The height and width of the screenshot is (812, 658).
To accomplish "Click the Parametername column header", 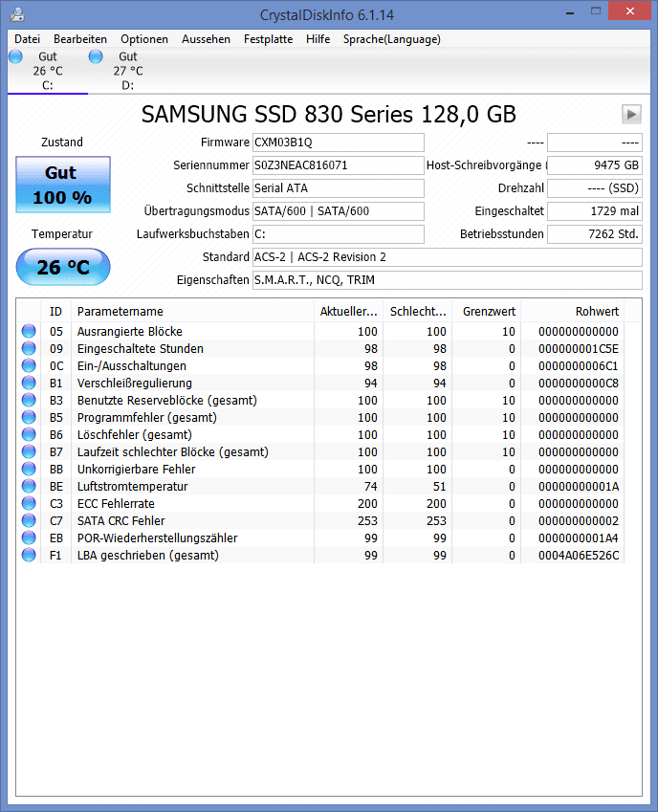I will point(192,311).
